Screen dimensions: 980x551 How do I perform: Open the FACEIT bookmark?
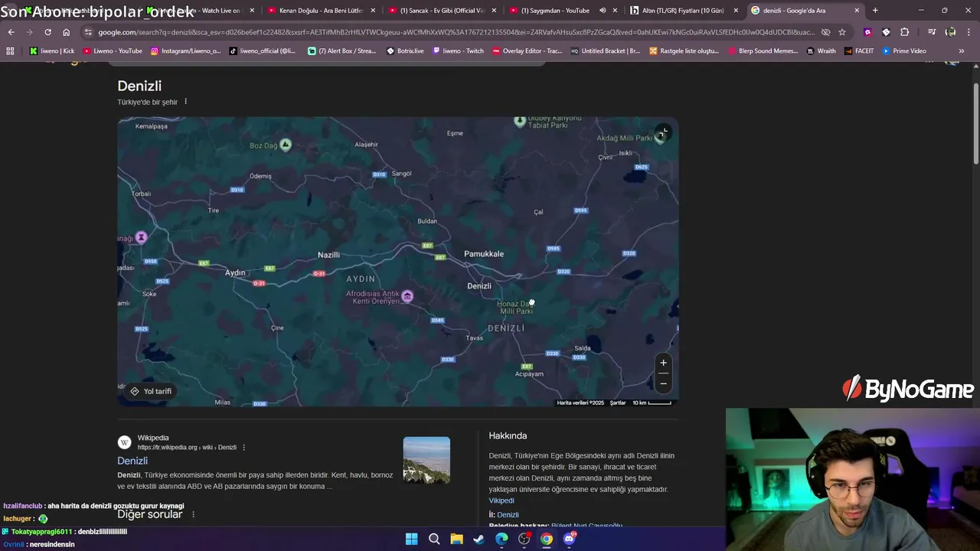pos(859,51)
